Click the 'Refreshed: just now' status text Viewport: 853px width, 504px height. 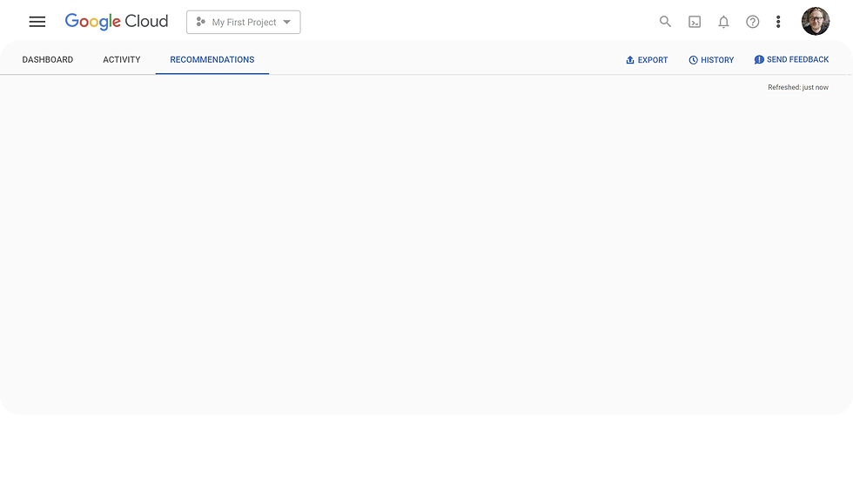click(x=798, y=87)
